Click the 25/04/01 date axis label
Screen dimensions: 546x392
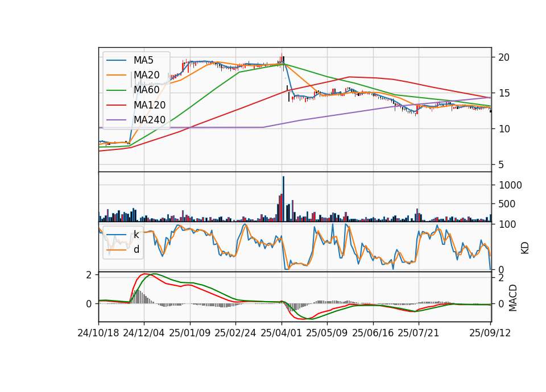tap(282, 333)
